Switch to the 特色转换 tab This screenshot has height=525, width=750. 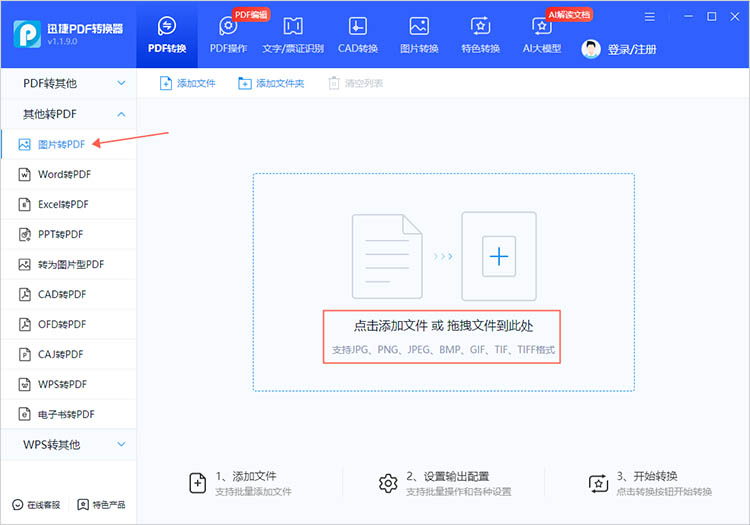[x=480, y=35]
